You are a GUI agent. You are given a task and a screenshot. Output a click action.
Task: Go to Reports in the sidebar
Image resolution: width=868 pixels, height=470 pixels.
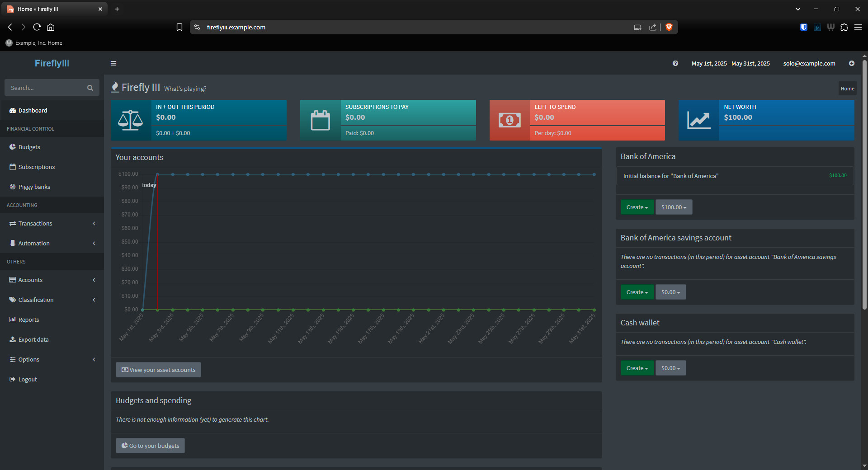[x=28, y=320]
